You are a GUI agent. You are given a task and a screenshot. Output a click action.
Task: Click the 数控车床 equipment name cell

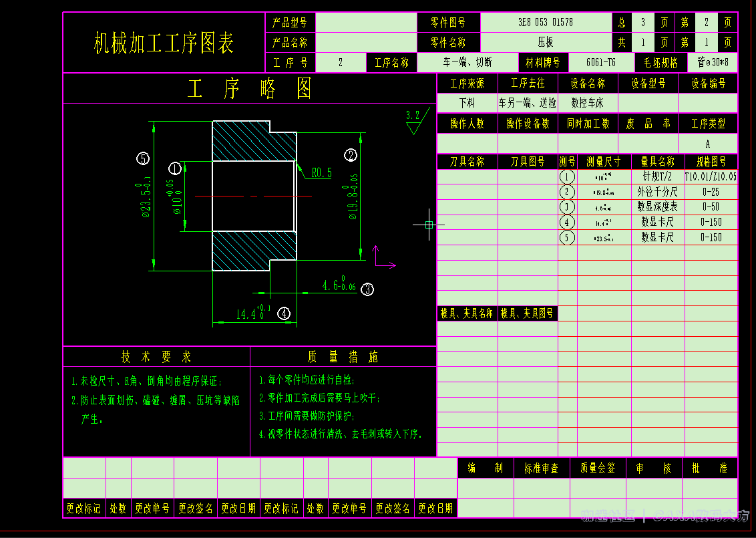point(588,104)
